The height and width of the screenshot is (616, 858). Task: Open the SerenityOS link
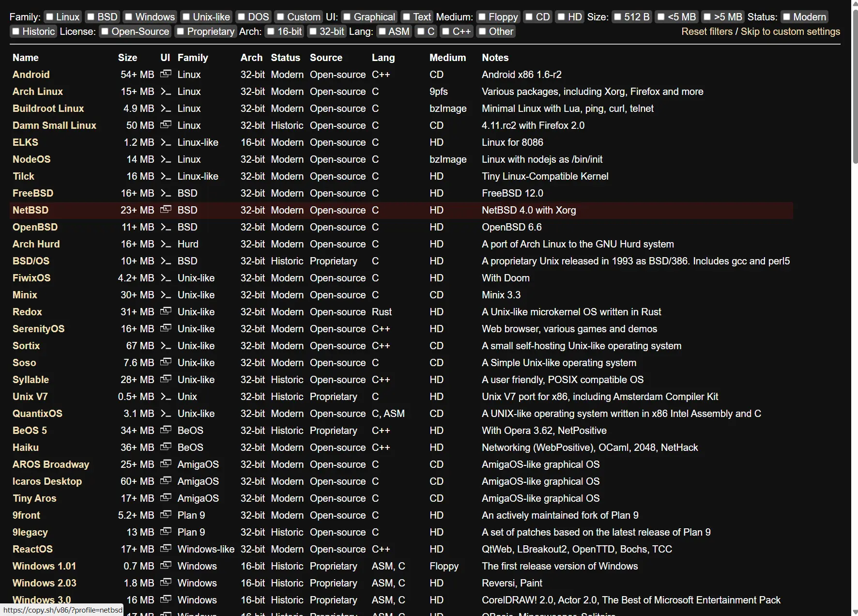click(38, 329)
